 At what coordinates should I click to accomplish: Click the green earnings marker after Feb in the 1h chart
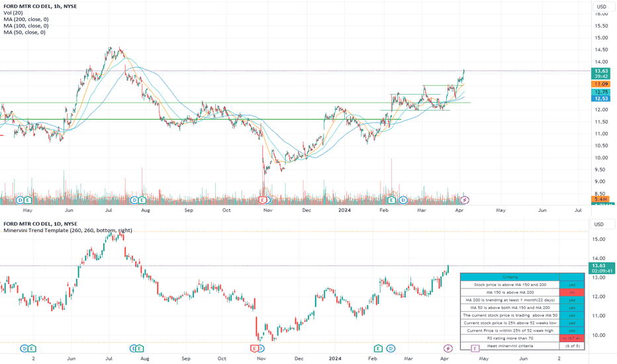click(x=391, y=201)
